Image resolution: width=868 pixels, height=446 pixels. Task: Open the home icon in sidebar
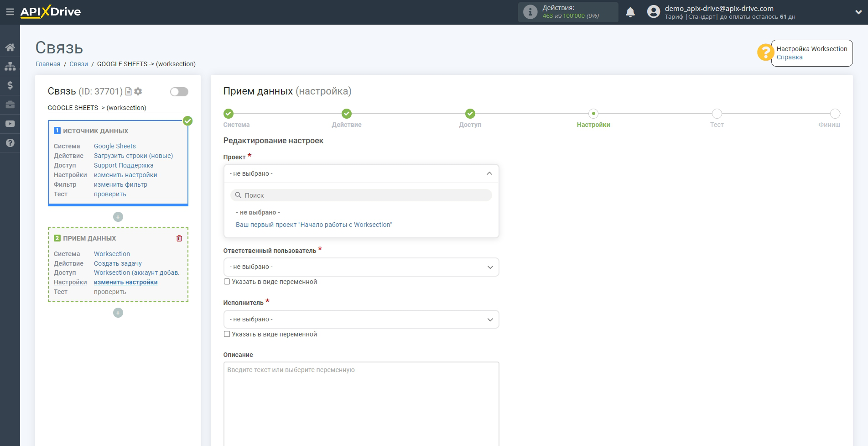[10, 47]
